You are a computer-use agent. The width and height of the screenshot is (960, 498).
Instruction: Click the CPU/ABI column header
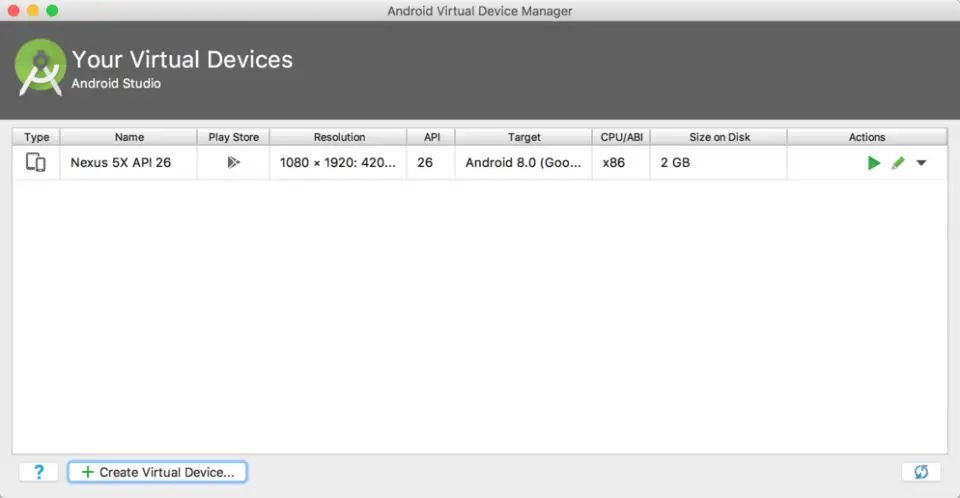pyautogui.click(x=621, y=137)
